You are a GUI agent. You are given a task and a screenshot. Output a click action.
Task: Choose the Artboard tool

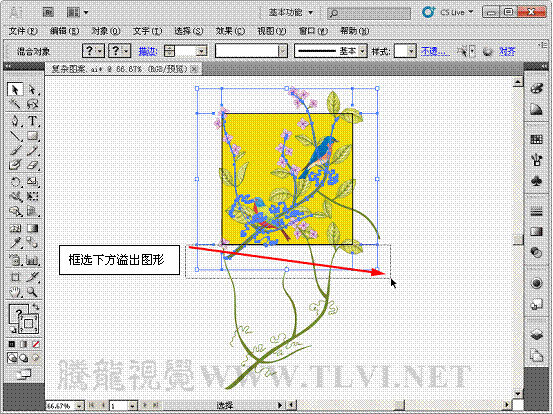pyautogui.click(x=15, y=277)
